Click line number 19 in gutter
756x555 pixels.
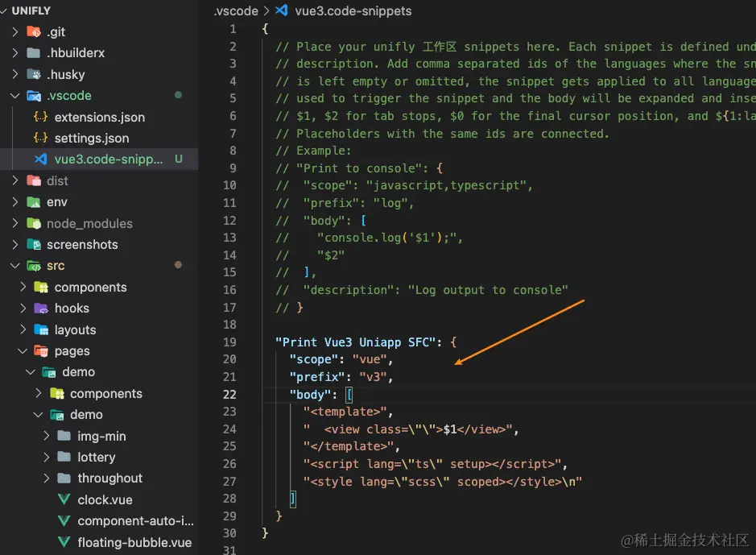229,342
